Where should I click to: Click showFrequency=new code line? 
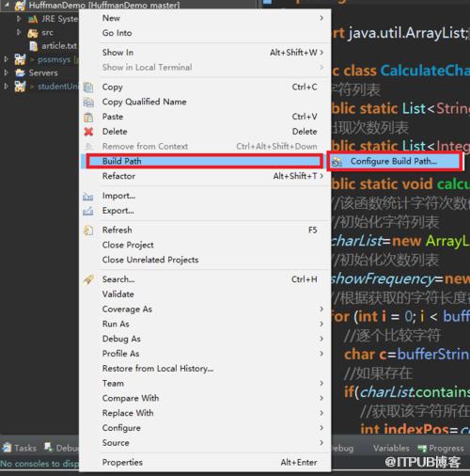400,279
